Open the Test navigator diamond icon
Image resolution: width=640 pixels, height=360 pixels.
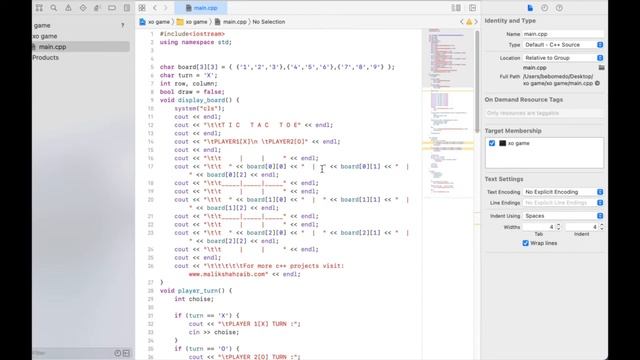coord(83,8)
